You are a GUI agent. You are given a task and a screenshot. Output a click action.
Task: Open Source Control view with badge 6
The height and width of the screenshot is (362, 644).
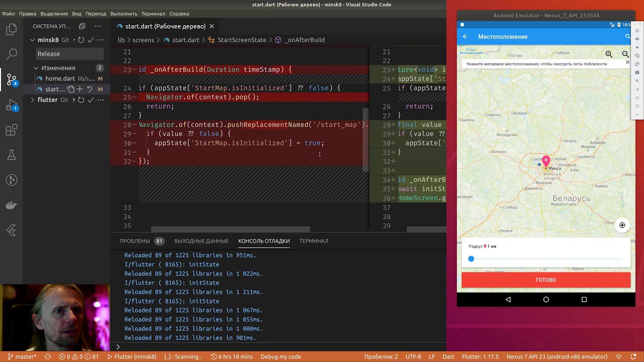[x=11, y=79]
